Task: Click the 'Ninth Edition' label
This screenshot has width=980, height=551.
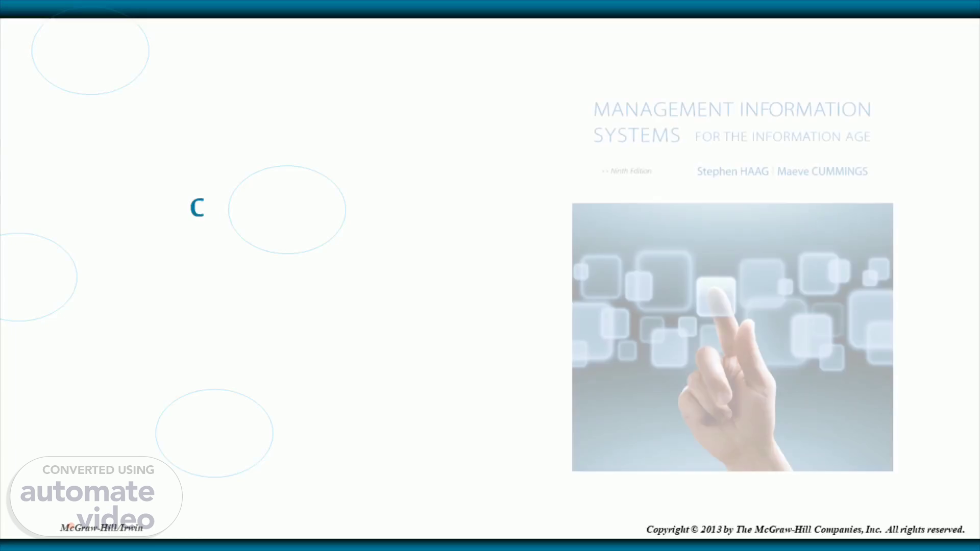Action: coord(627,171)
